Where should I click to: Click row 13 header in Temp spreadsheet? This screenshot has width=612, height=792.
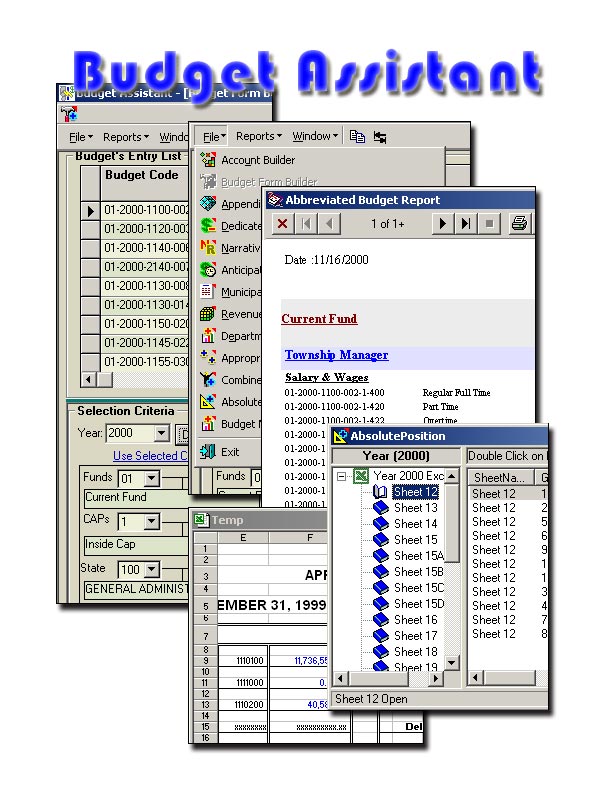206,705
